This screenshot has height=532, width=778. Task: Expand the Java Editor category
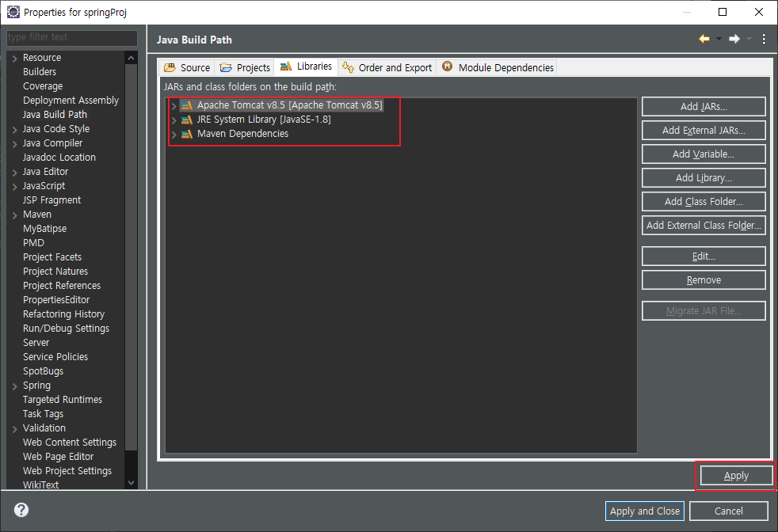tap(14, 173)
